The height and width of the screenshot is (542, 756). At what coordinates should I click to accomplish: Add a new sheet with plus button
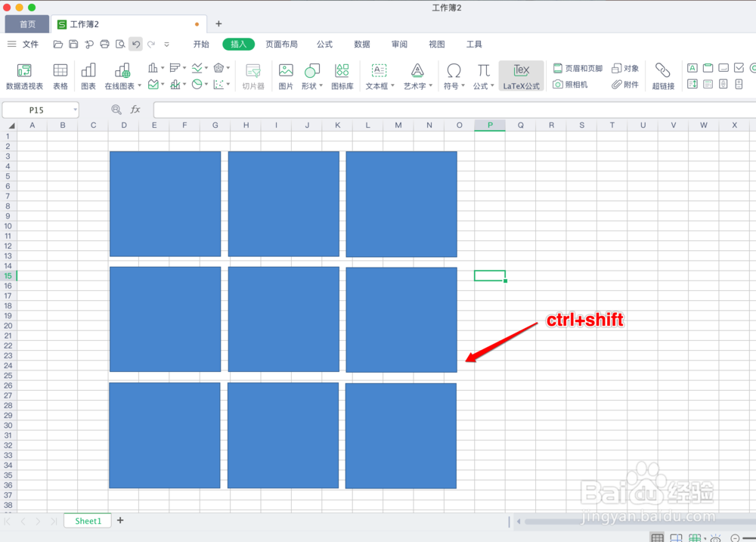coord(120,520)
